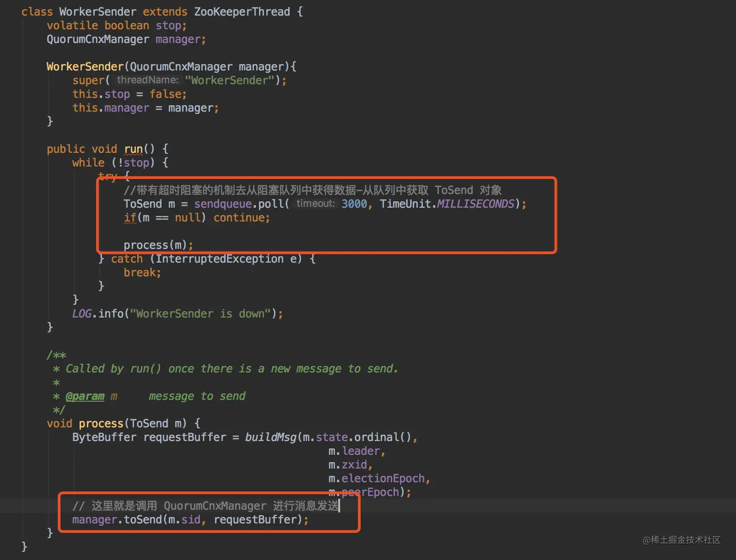Click 'requestBuffer' argument in toSend call
The height and width of the screenshot is (560, 736).
(x=255, y=520)
